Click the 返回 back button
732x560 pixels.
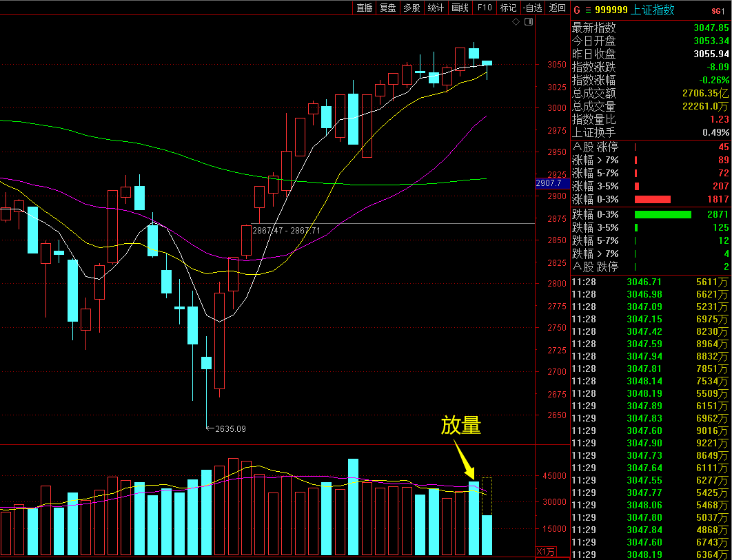pos(558,8)
